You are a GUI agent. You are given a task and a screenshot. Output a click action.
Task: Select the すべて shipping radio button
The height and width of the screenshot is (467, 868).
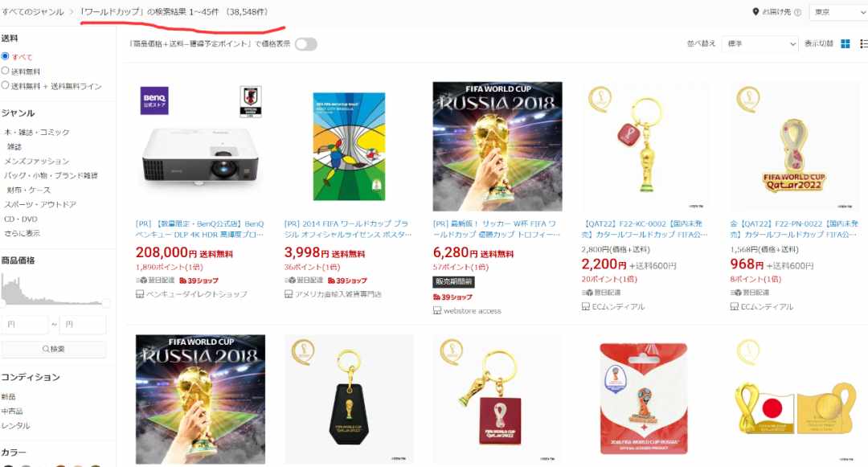click(x=5, y=56)
